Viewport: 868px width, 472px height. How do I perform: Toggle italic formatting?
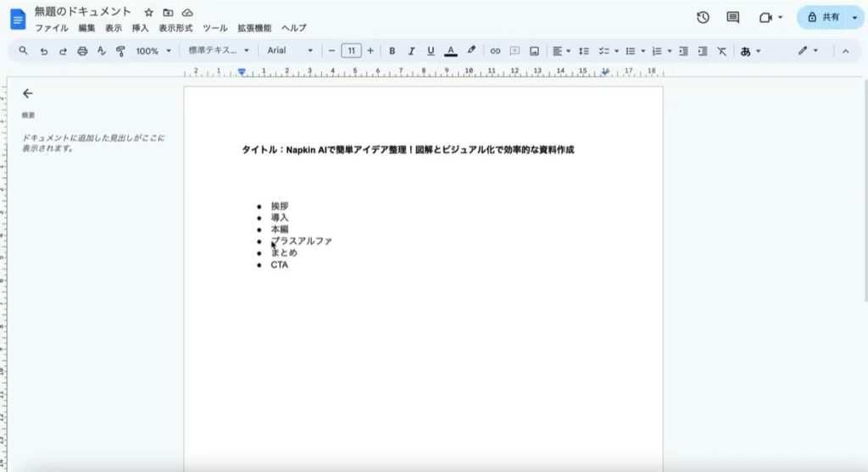tap(412, 51)
